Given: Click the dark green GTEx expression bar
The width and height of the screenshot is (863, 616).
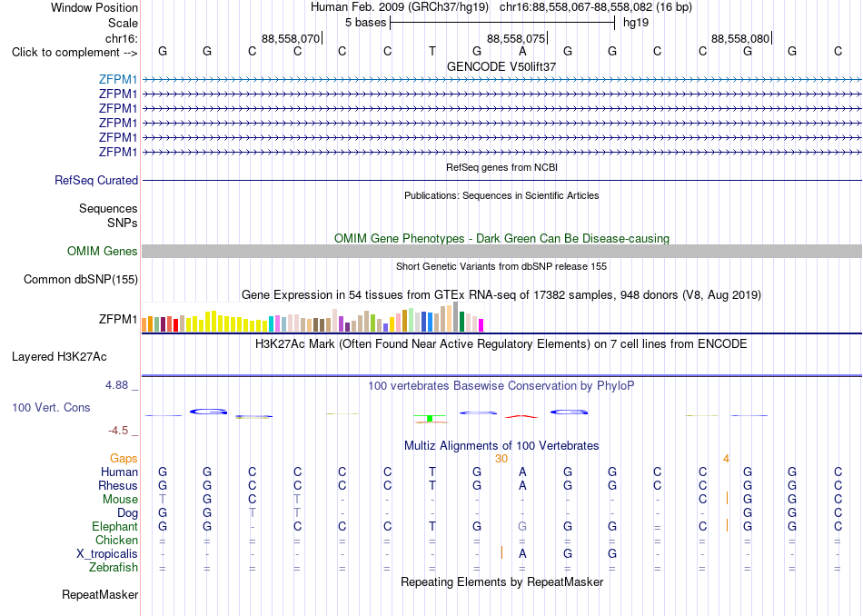Looking at the screenshot, I should pos(461,322).
